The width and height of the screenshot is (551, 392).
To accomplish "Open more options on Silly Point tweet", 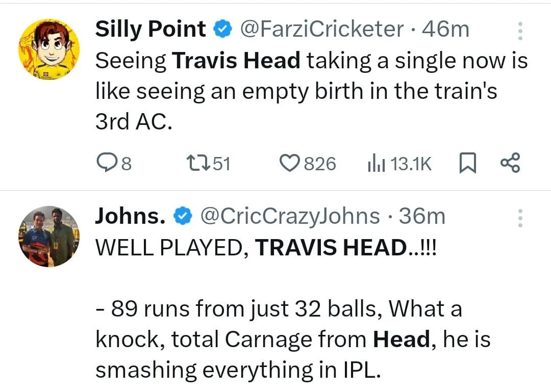I will pos(520,31).
